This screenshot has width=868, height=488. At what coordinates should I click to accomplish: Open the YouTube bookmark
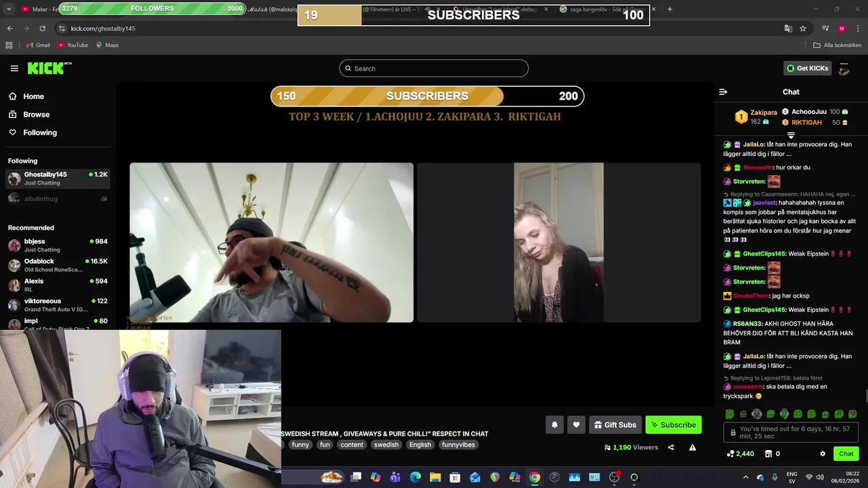point(73,45)
